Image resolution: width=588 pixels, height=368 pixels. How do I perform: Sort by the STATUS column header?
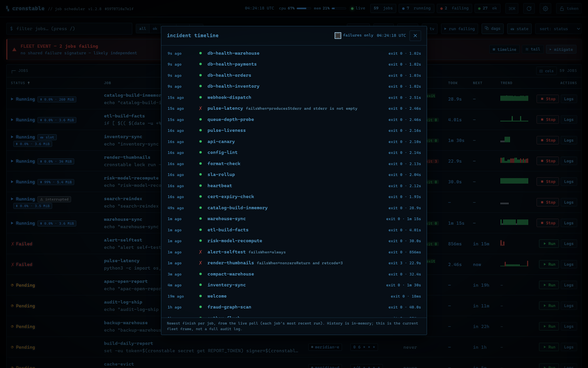point(20,83)
